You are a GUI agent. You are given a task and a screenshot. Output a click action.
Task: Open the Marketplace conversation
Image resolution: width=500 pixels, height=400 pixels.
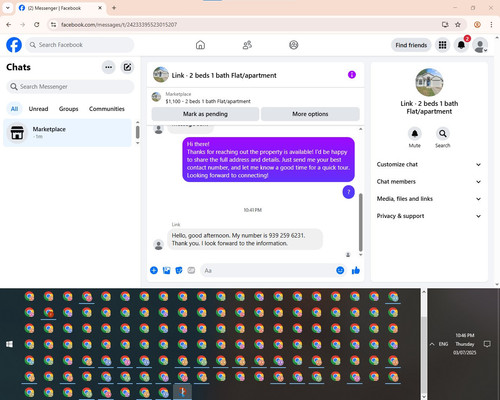68,133
